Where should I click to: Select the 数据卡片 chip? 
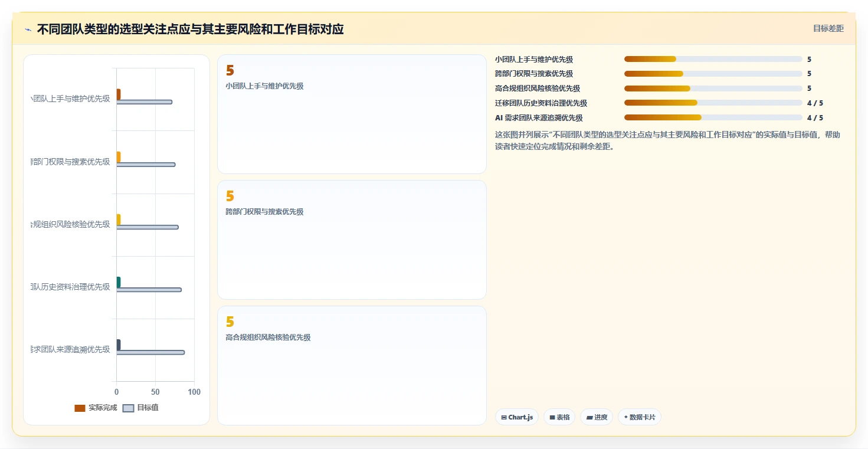point(640,417)
